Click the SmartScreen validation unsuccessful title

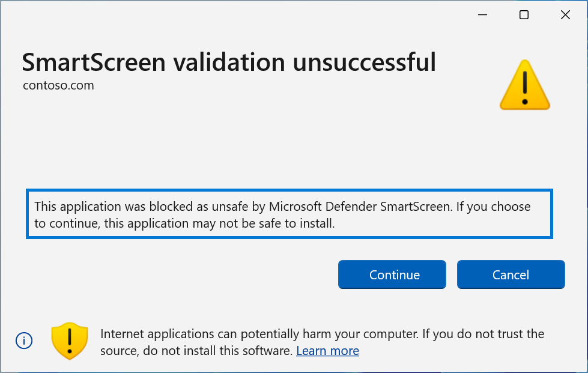pos(228,62)
